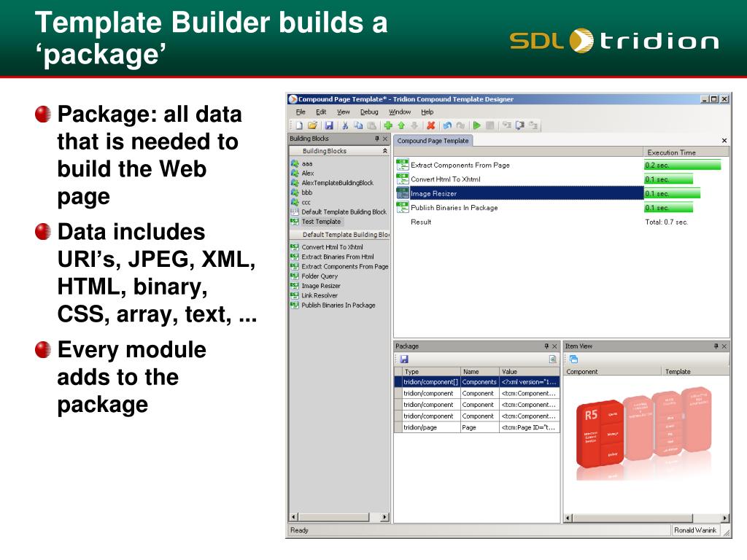
Task: Click the green Run play icon
Action: [x=477, y=125]
